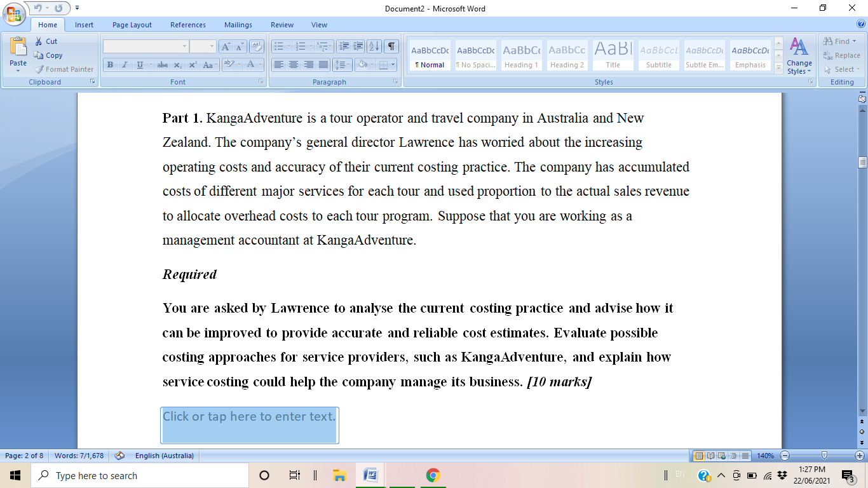
Task: Select the text entry placeholder in the document
Action: pyautogui.click(x=249, y=424)
